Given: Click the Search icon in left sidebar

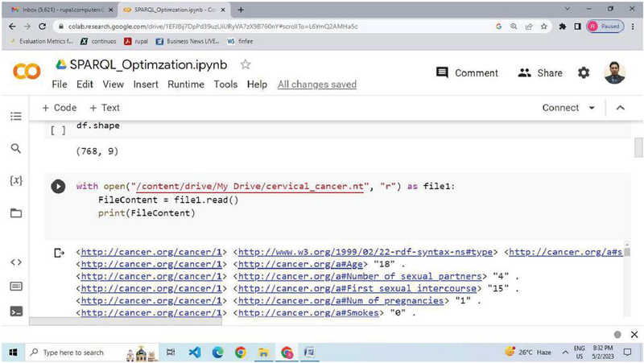Looking at the screenshot, I should click(15, 149).
